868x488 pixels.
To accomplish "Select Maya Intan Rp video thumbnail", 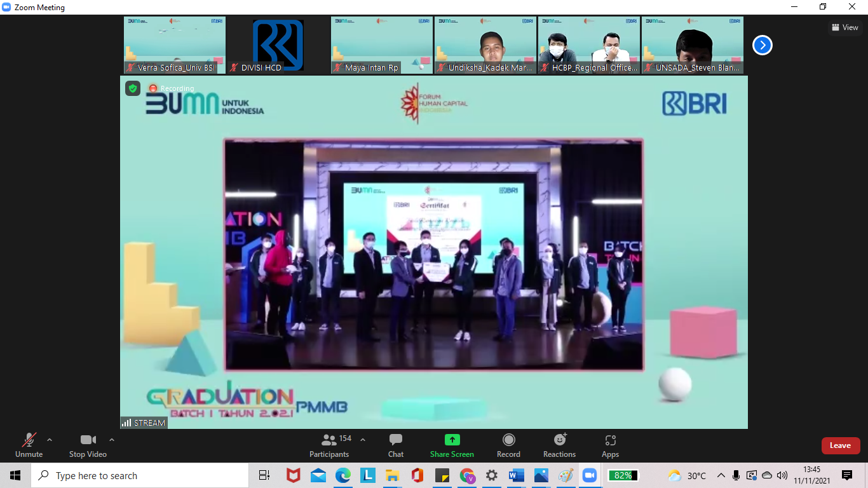I will (x=382, y=45).
